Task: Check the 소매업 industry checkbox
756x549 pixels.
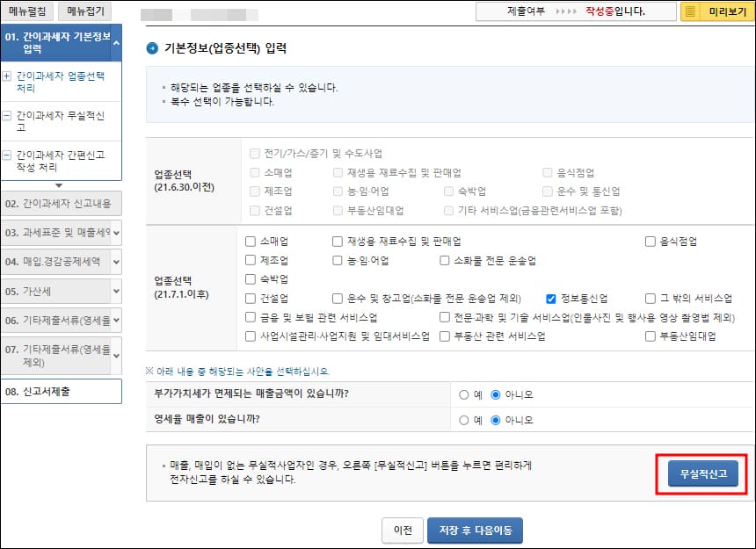Action: pos(251,240)
